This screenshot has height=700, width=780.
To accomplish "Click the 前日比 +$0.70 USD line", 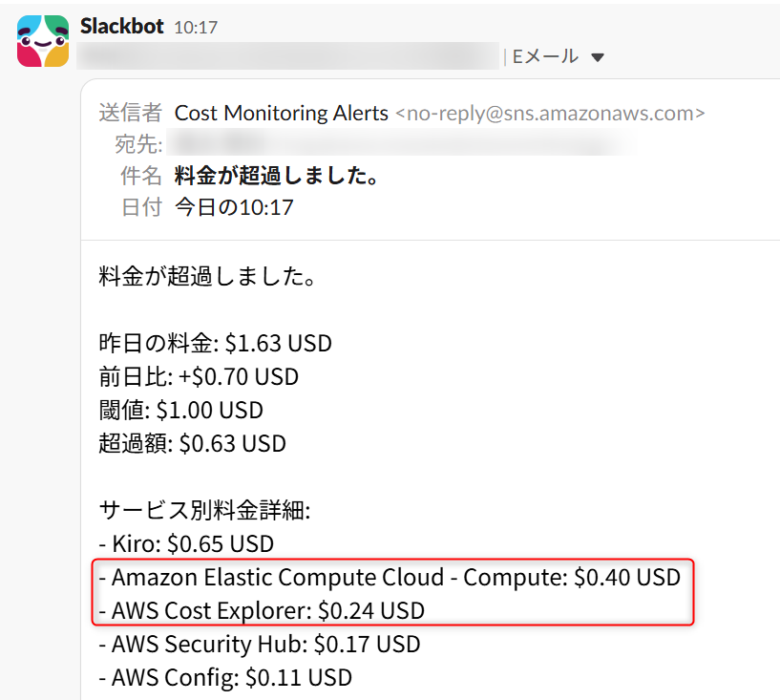I will 199,377.
